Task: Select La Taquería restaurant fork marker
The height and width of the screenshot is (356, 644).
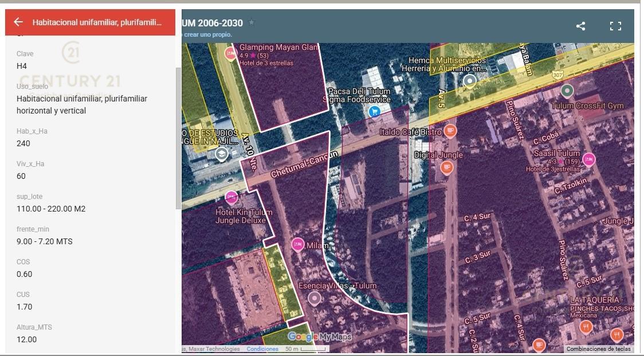Action: click(x=586, y=328)
